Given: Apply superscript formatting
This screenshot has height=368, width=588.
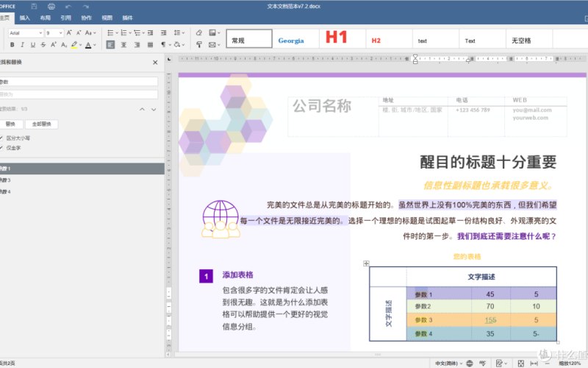Looking at the screenshot, I should pyautogui.click(x=53, y=45).
